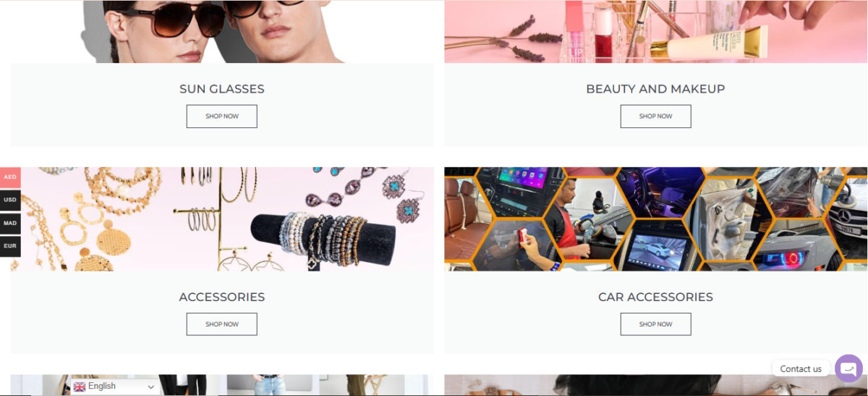Click the UK flag language icon
Image resolution: width=868 pixels, height=396 pixels.
[x=80, y=387]
